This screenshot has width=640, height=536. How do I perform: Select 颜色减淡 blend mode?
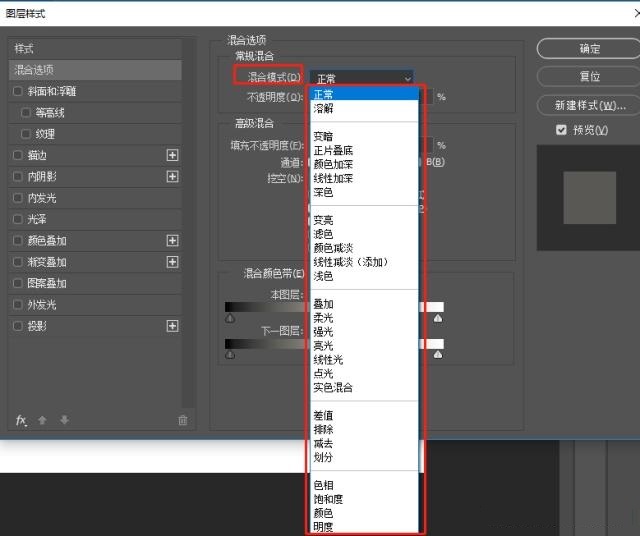pos(364,248)
